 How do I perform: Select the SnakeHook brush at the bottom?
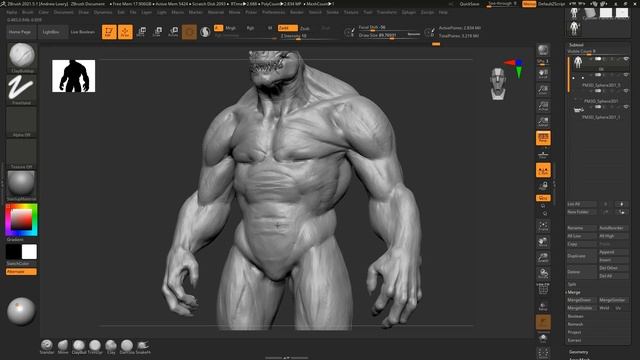point(143,346)
